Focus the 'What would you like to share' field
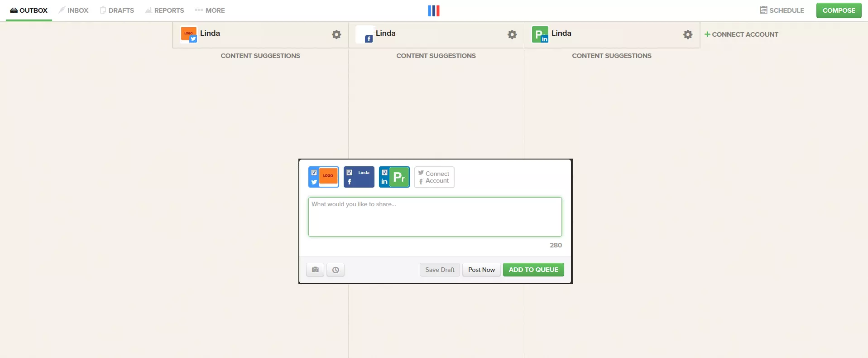 click(435, 217)
